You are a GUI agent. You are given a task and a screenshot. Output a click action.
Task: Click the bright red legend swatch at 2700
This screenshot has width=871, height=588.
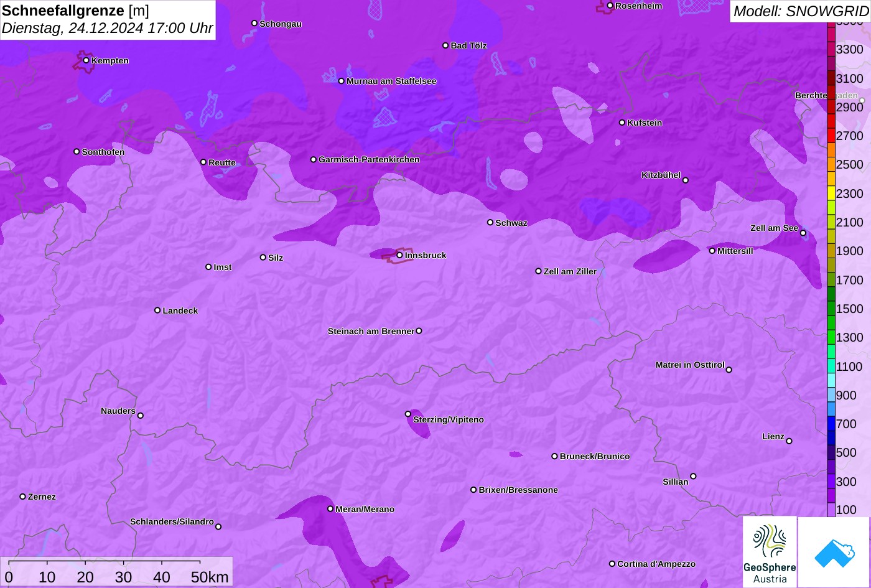coord(831,136)
